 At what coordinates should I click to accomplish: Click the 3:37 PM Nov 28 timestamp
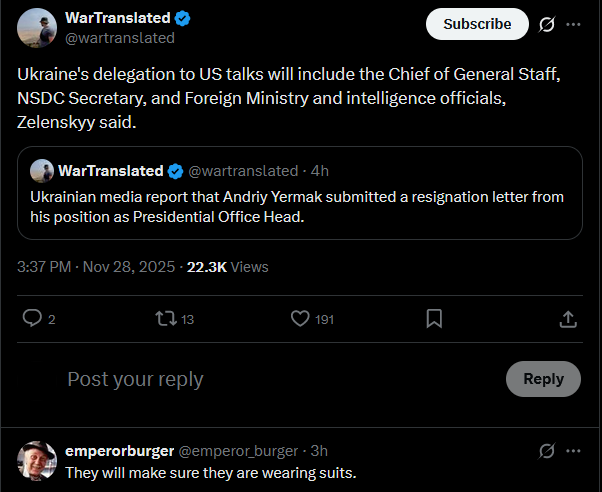pos(96,267)
